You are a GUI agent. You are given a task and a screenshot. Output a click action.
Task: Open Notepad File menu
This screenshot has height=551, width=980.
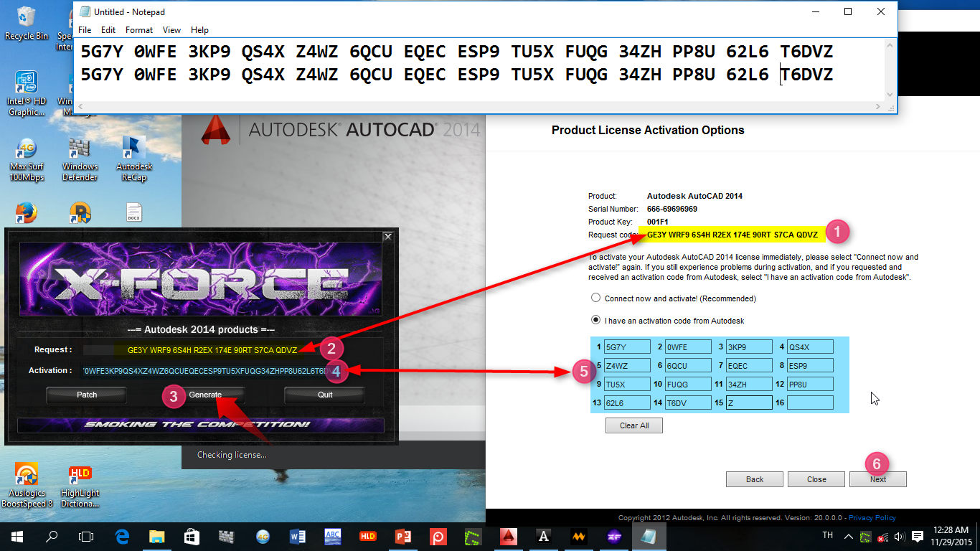tap(85, 30)
